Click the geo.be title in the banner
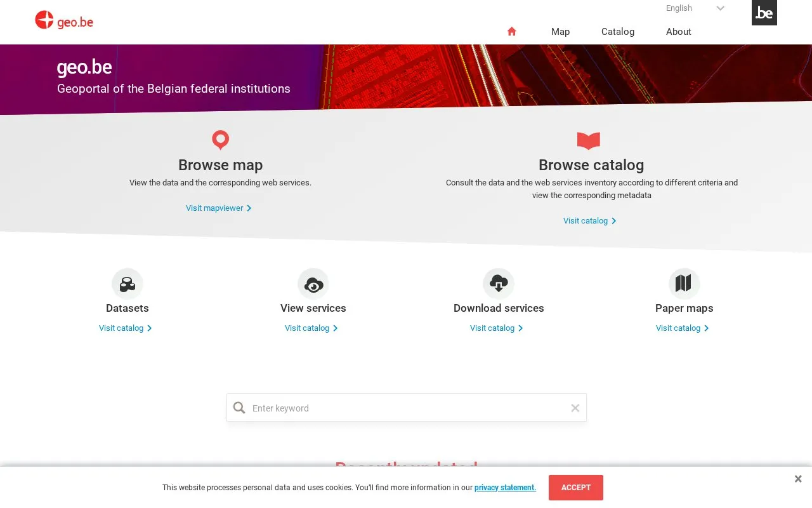The height and width of the screenshot is (508, 812). point(84,67)
